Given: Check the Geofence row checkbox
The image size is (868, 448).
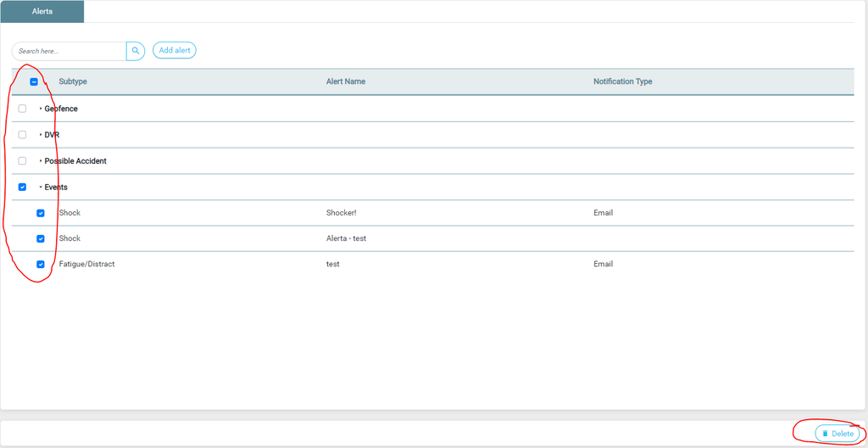Looking at the screenshot, I should (23, 109).
